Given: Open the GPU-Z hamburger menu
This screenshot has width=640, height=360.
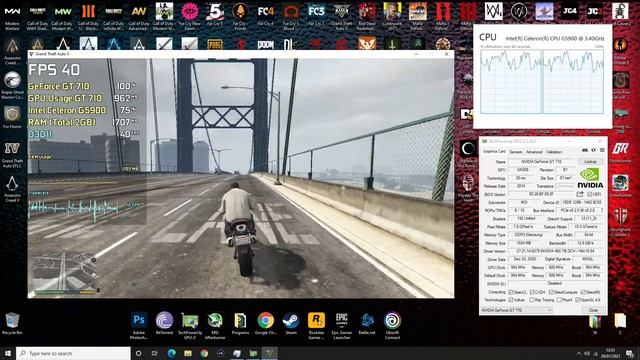Looking at the screenshot, I should click(602, 151).
